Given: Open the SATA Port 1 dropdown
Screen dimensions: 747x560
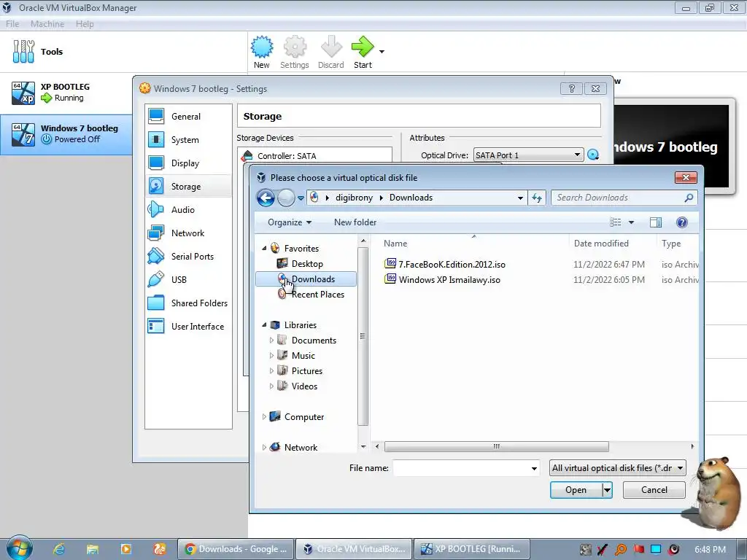Looking at the screenshot, I should point(528,155).
